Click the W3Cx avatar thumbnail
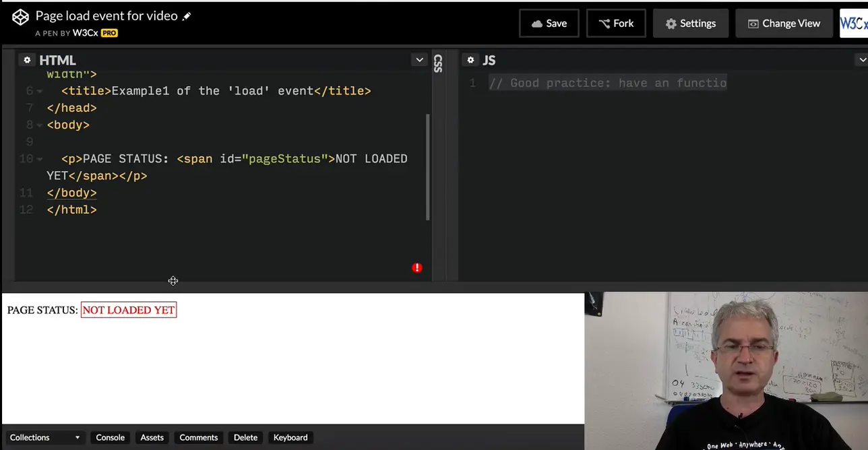 point(854,23)
